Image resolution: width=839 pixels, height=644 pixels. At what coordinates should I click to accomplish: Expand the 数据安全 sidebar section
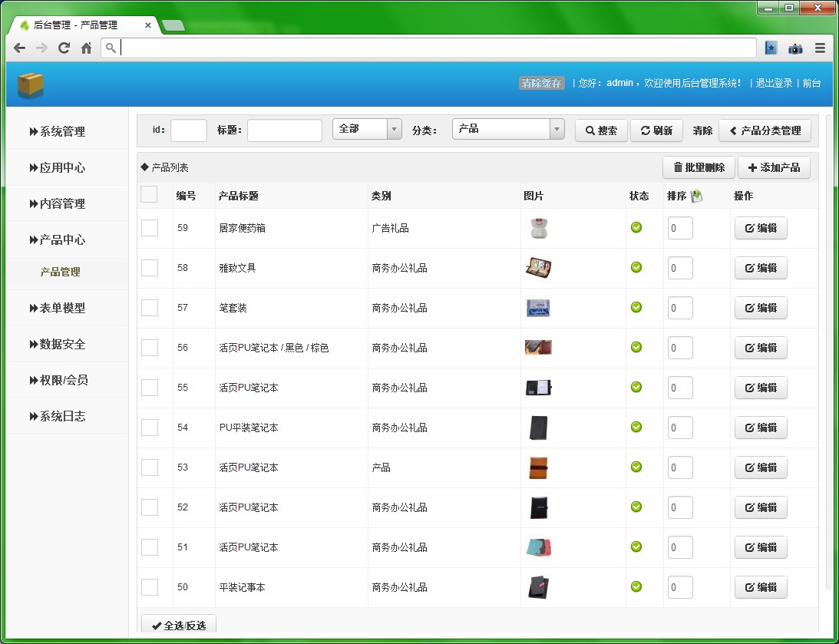(58, 344)
